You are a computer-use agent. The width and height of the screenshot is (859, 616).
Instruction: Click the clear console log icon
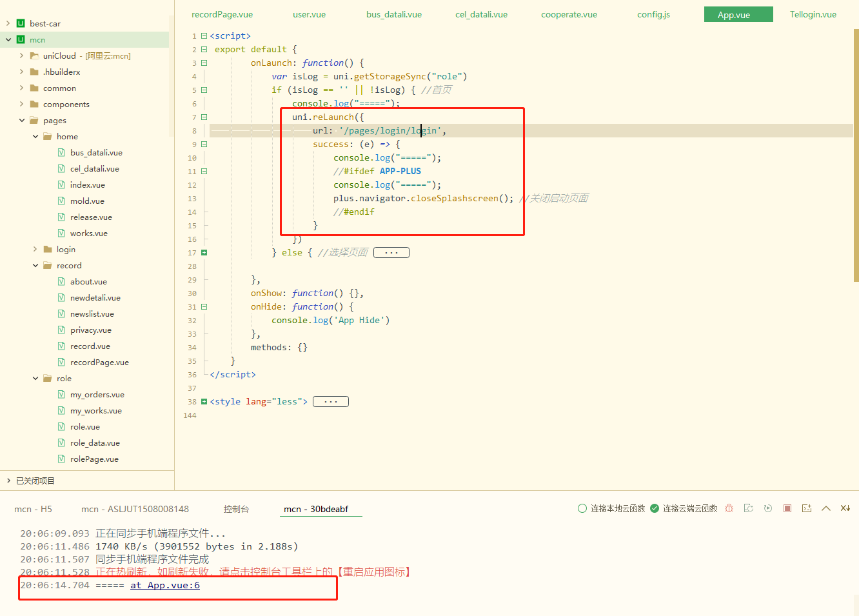coord(845,508)
